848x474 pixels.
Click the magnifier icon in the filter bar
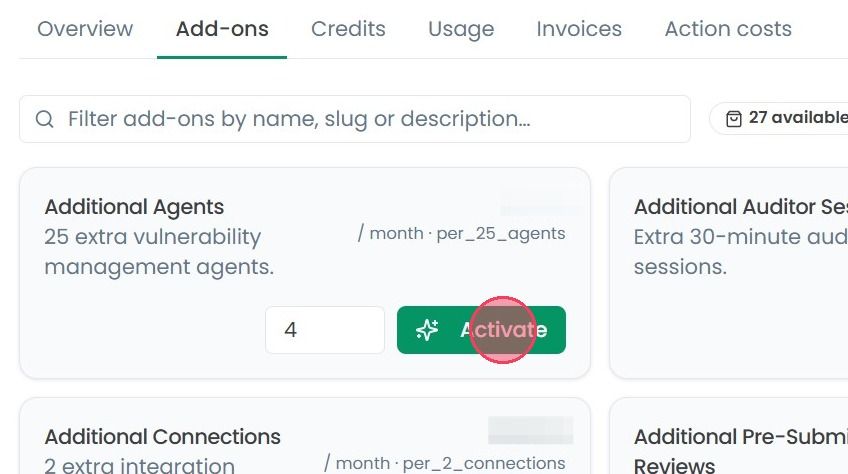pyautogui.click(x=44, y=119)
